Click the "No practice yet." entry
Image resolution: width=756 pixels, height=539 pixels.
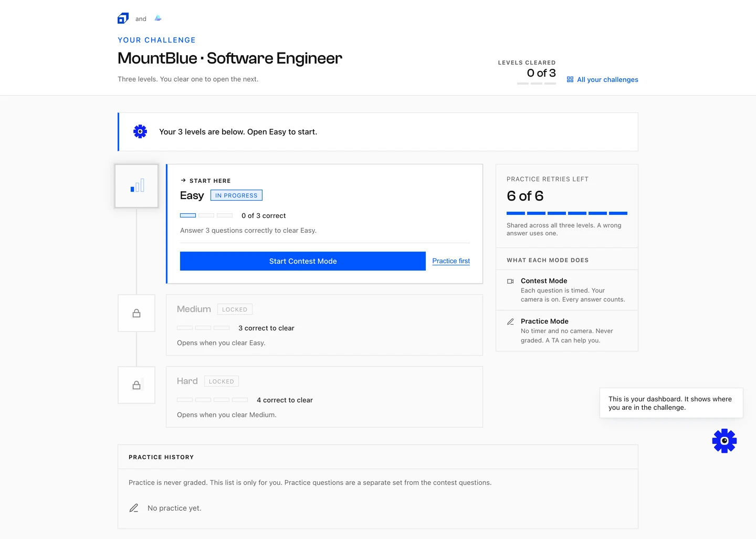coord(174,508)
